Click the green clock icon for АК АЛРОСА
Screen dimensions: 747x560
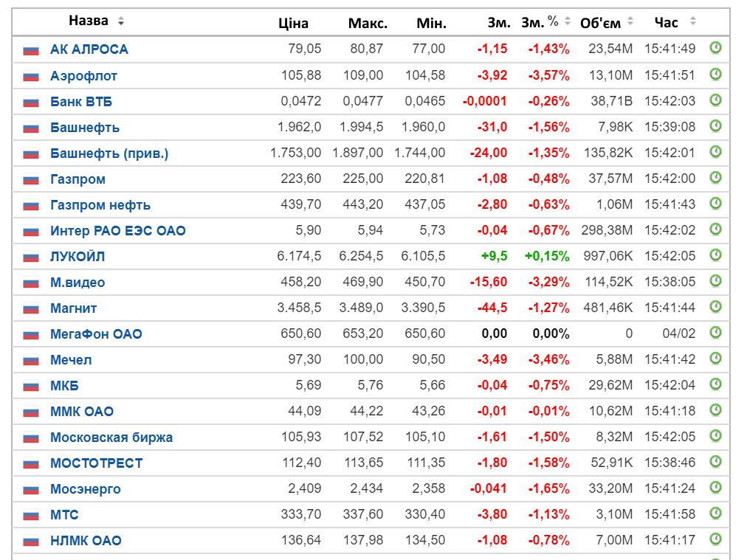715,48
